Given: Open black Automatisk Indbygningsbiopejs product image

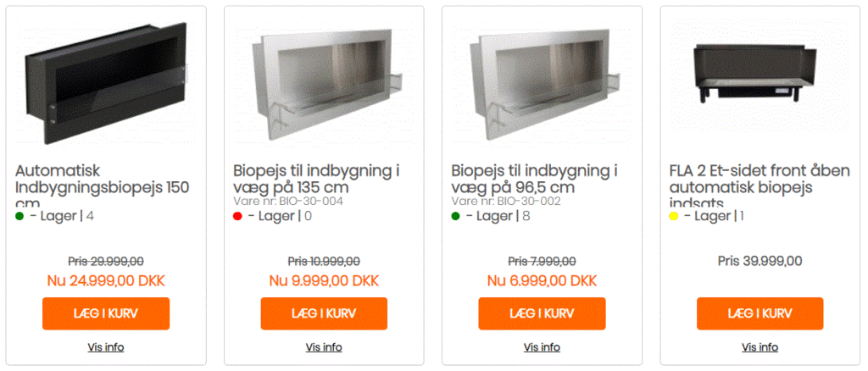Looking at the screenshot, I should pyautogui.click(x=106, y=83).
